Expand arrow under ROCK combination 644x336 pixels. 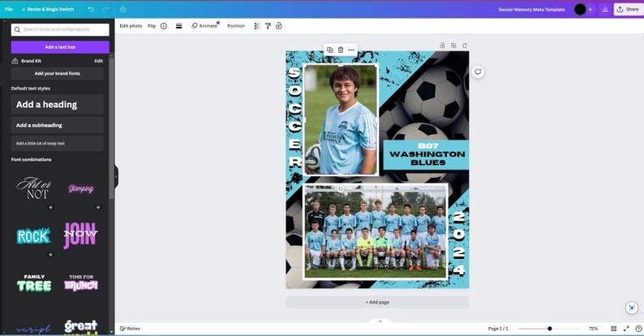[x=50, y=255]
